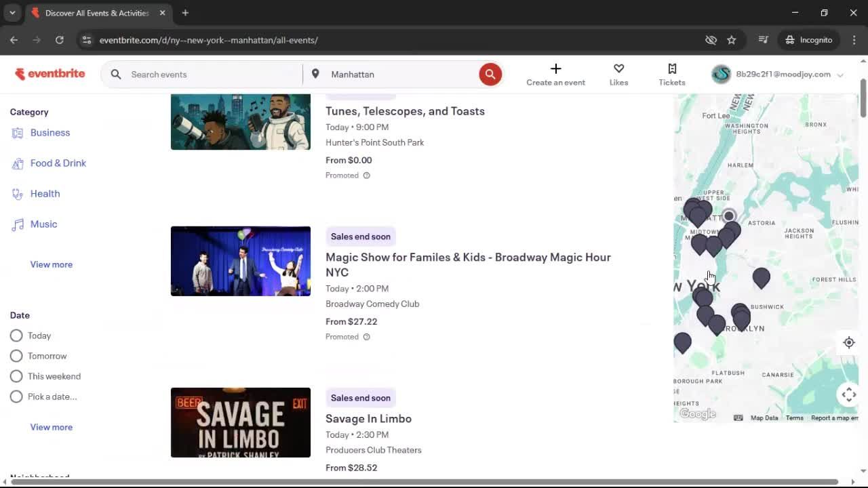The image size is (868, 488).
Task: Click the Magic Show event thumbnail
Action: (241, 261)
